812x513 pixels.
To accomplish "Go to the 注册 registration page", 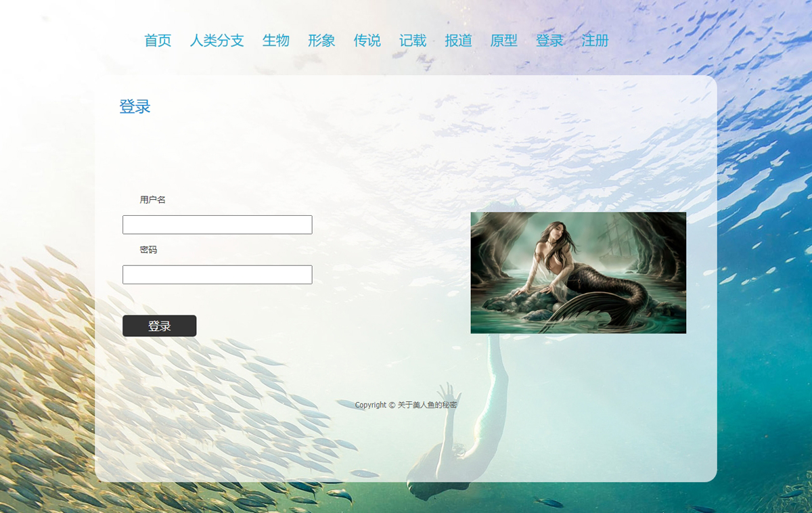I will pyautogui.click(x=595, y=41).
